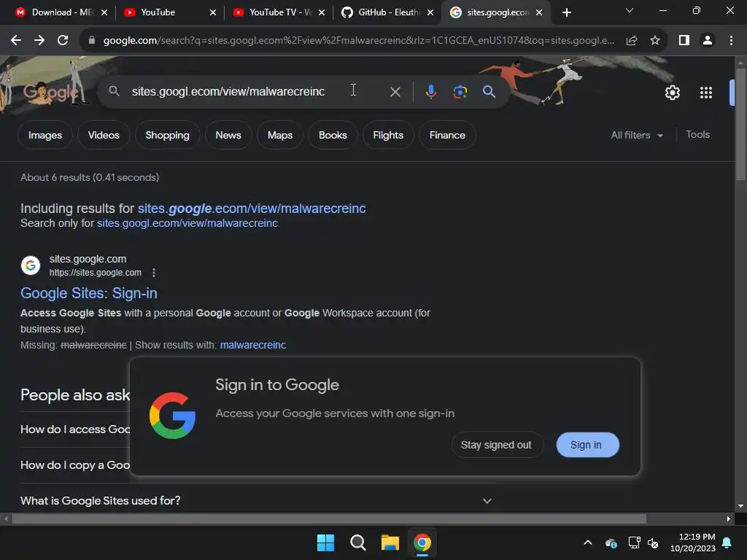The width and height of the screenshot is (747, 560).
Task: Click Stay signed out button
Action: (x=496, y=445)
